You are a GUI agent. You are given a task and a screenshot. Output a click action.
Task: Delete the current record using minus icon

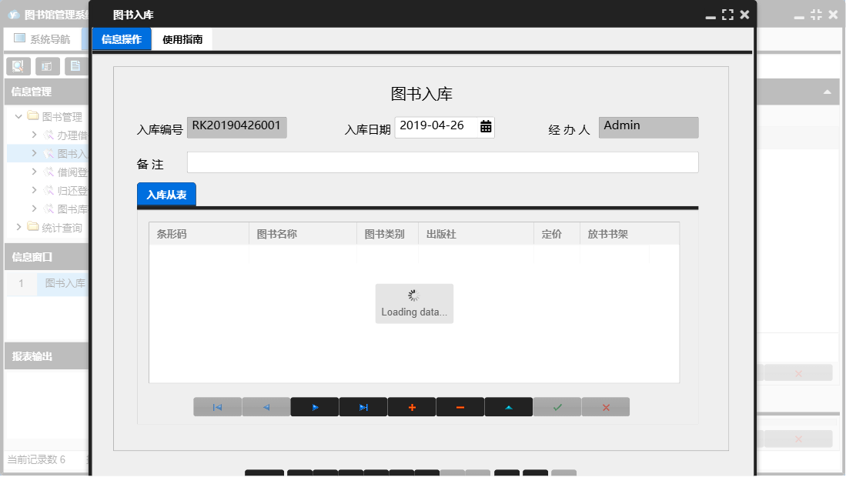tap(460, 406)
